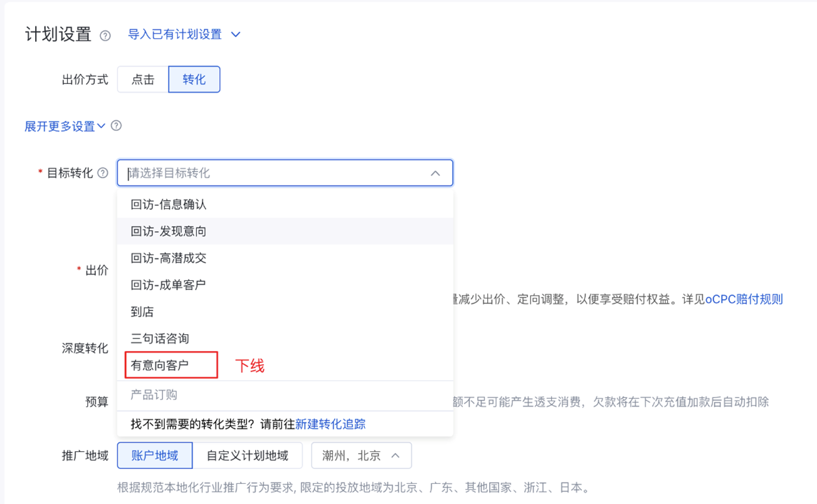Screen dimensions: 817x504
Task: Click help icon next to 计划设置
Action: click(x=105, y=36)
